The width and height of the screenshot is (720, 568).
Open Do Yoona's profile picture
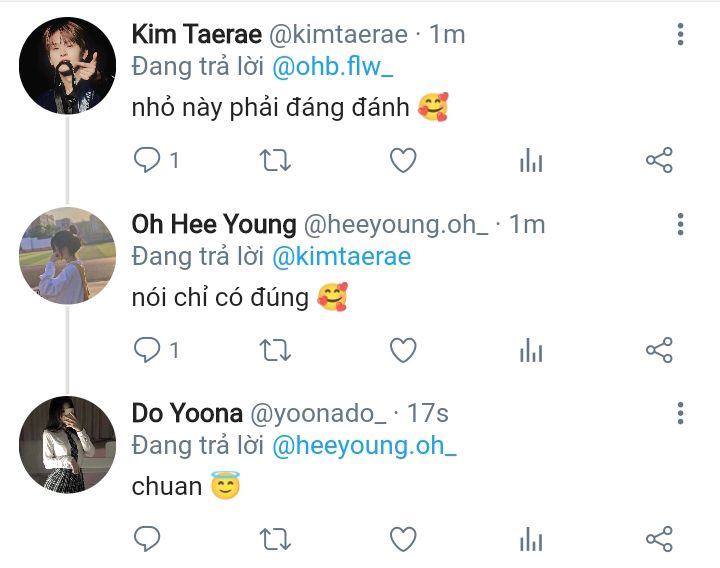pyautogui.click(x=68, y=445)
